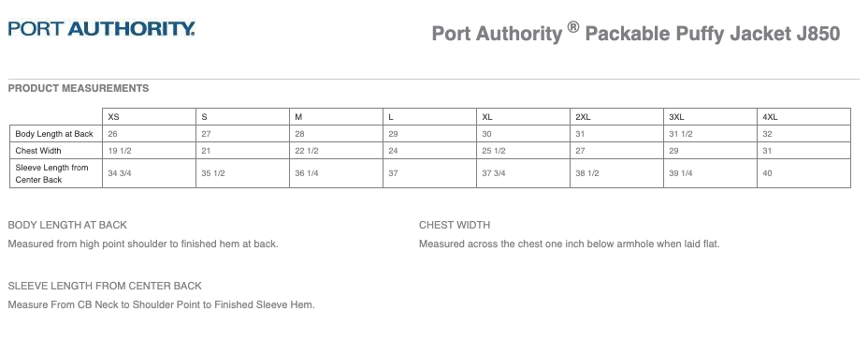Select the PRODUCT MEASUREMENTS heading
The height and width of the screenshot is (340, 868).
(78, 88)
